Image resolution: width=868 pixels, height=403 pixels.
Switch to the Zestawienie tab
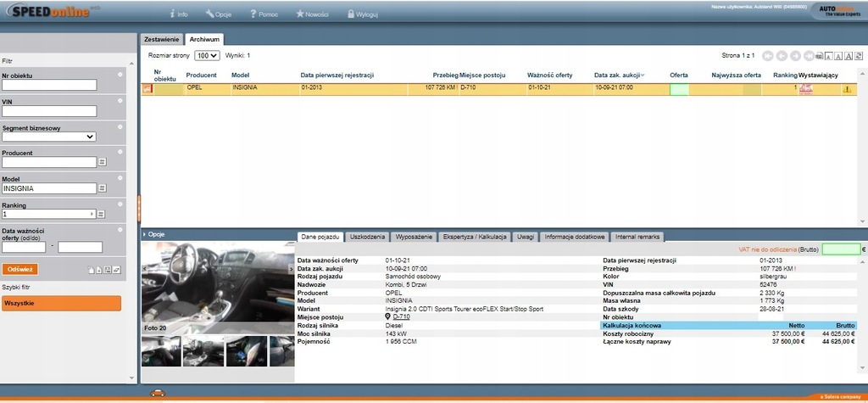[x=161, y=39]
